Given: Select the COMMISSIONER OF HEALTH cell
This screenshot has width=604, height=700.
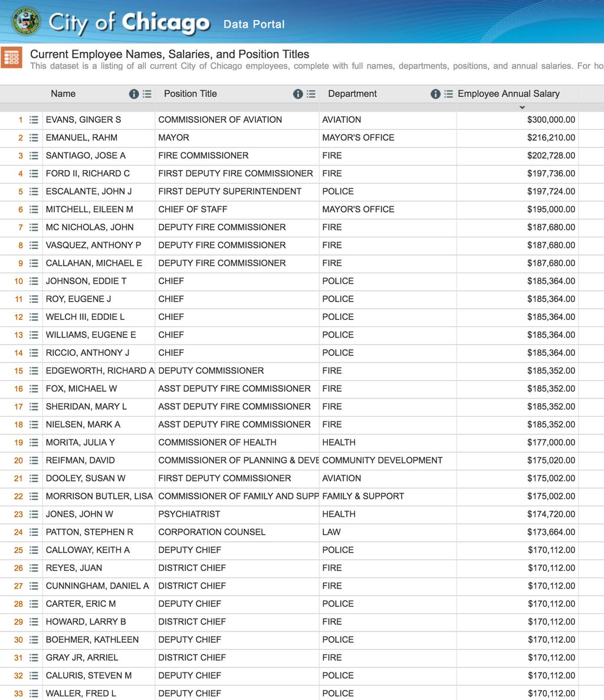Looking at the screenshot, I should pyautogui.click(x=237, y=443).
